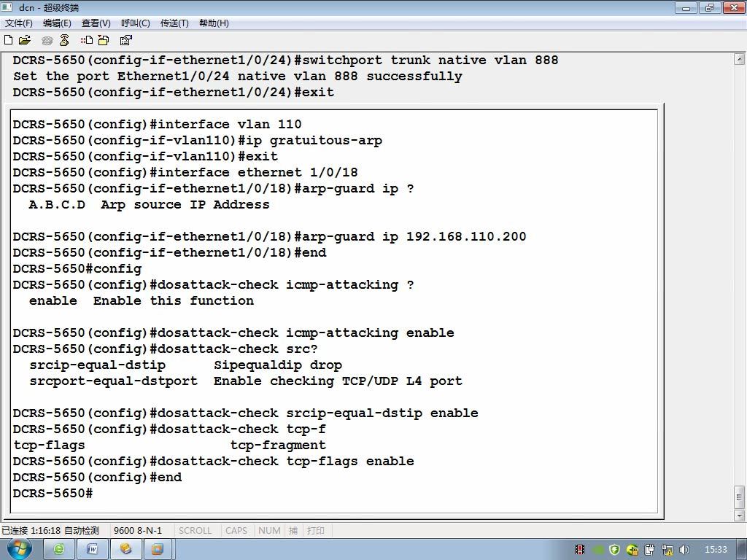The width and height of the screenshot is (747, 560).
Task: Click the 打印 status bar indicator
Action: click(x=315, y=530)
